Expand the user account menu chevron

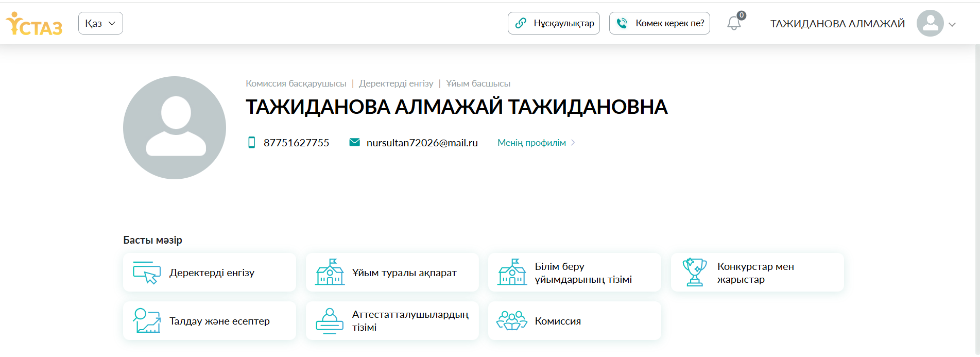(x=952, y=24)
